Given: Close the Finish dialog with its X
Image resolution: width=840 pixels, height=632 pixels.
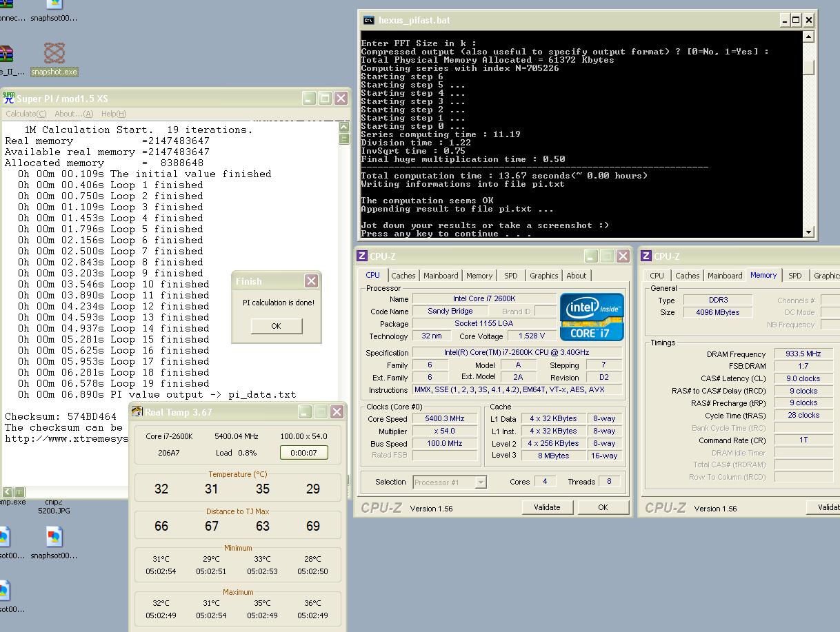Looking at the screenshot, I should (311, 281).
